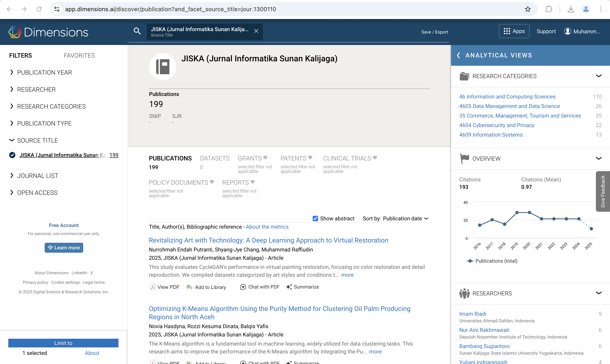
Task: Click the back chevron in Analytical Views
Action: 458,55
